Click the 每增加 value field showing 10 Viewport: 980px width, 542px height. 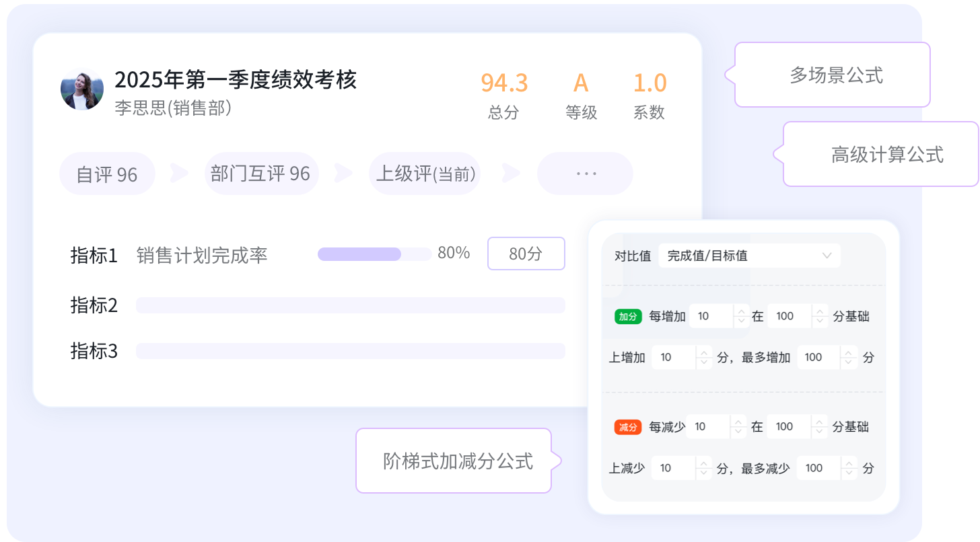(x=711, y=316)
